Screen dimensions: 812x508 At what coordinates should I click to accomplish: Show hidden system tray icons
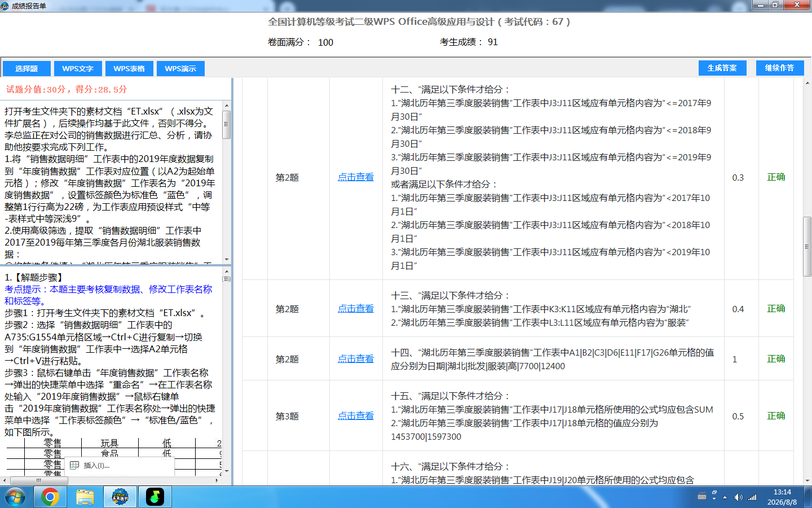725,497
